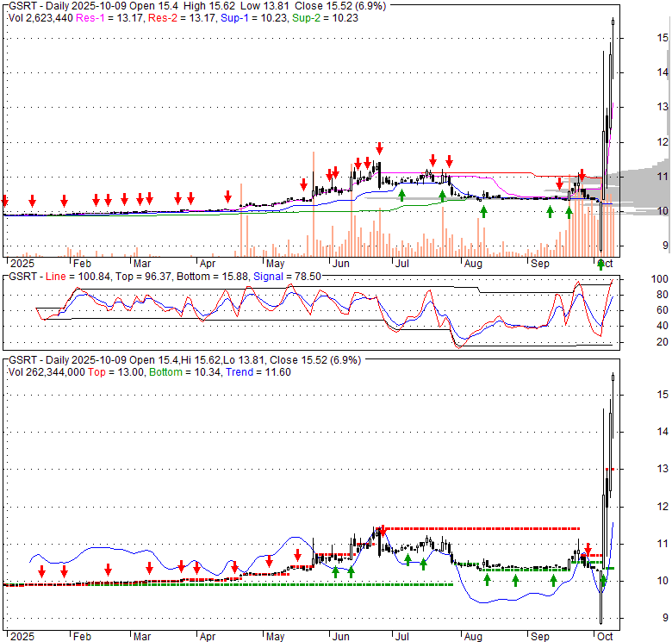The height and width of the screenshot is (642, 672).
Task: Click the Sup-1 = 10.23 label
Action: coord(253,18)
